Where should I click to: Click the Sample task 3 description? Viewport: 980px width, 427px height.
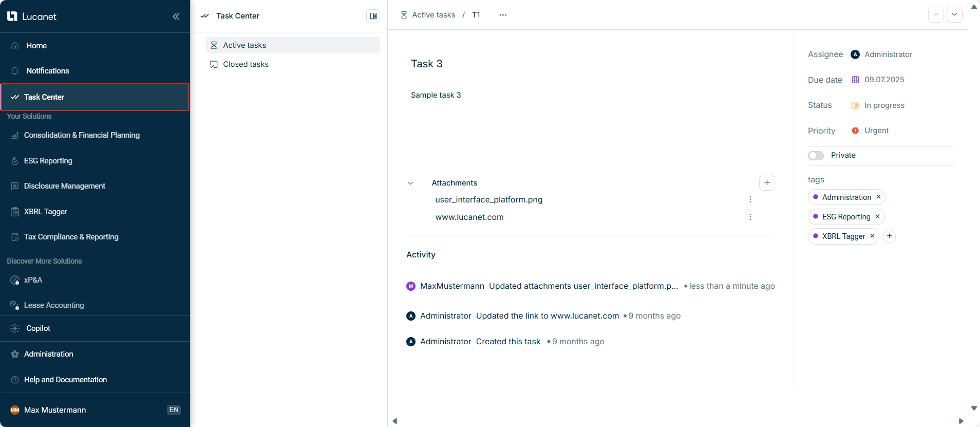[x=436, y=95]
